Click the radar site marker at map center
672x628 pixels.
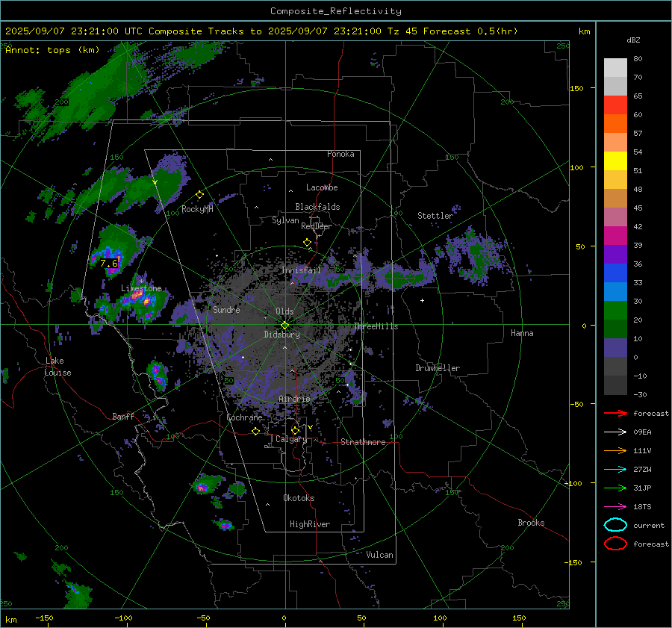point(284,325)
